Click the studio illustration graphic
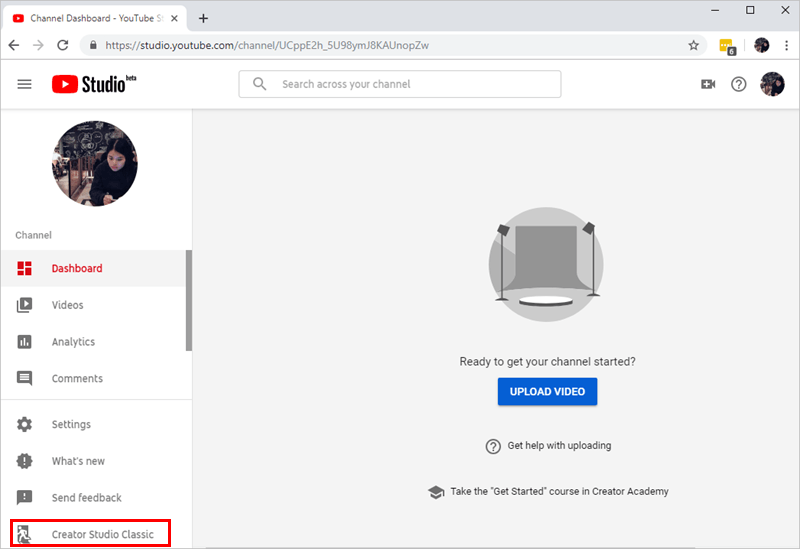Viewport: 800px width, 549px height. pos(546,264)
